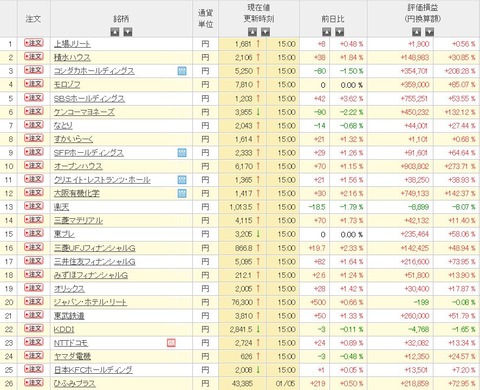The height and width of the screenshot is (390, 480).
Task: Click 注文 button for 上場Jリート
Action: (34, 43)
